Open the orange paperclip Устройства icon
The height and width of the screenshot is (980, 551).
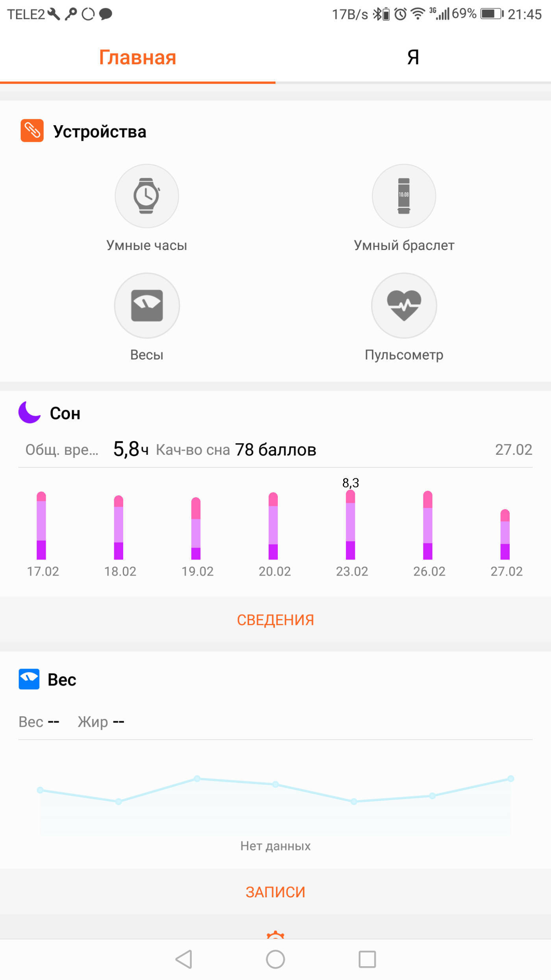(32, 131)
